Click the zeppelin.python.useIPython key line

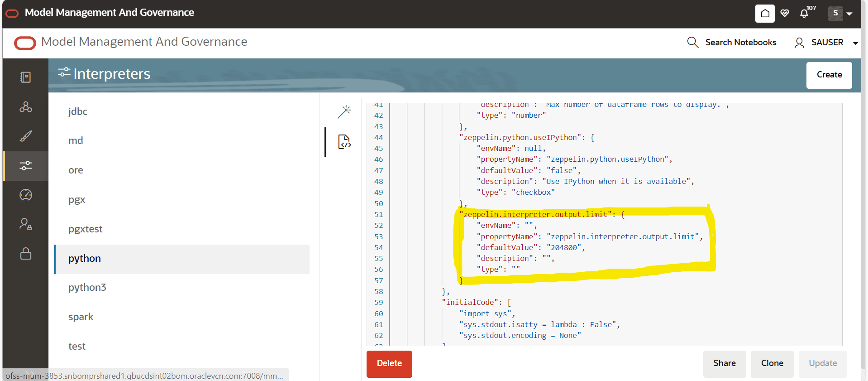point(526,137)
